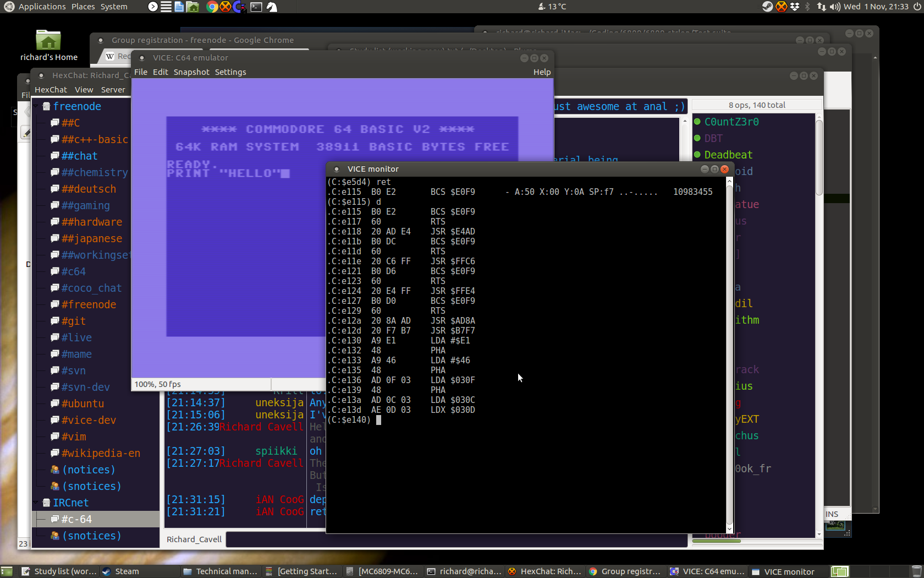Switch to Technical manual window in the bottom panel
This screenshot has width=924, height=578.
pos(221,571)
